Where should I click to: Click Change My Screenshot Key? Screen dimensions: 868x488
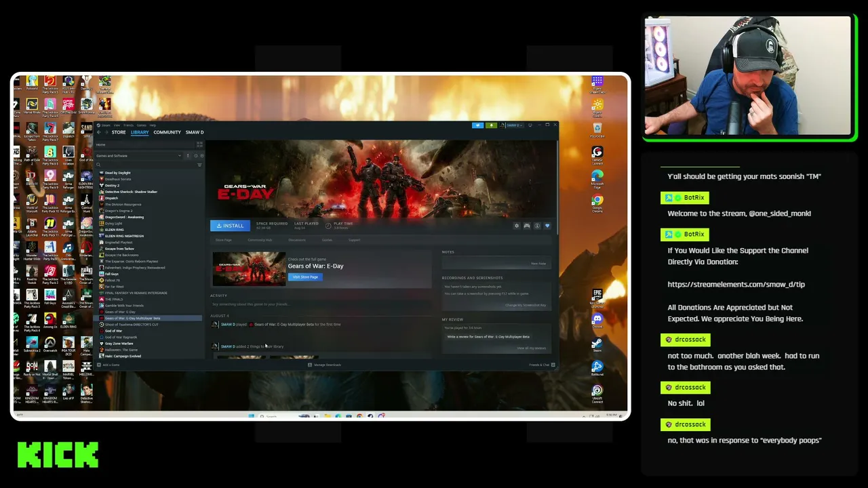point(526,305)
